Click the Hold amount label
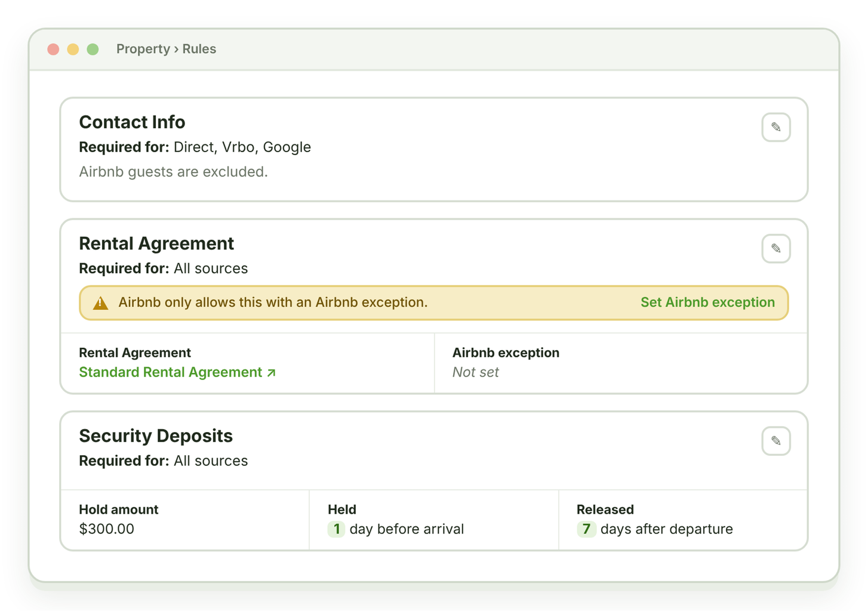Image resolution: width=868 pixels, height=611 pixels. pyautogui.click(x=118, y=510)
